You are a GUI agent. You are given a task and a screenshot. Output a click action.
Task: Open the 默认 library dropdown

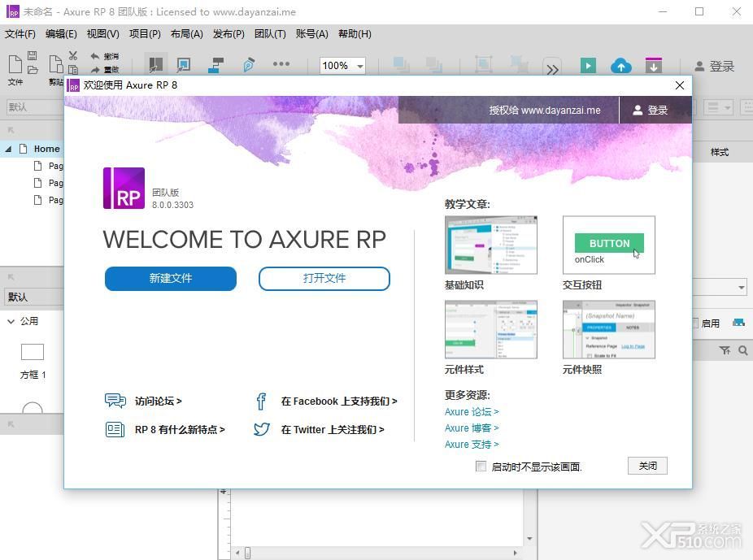coord(33,297)
